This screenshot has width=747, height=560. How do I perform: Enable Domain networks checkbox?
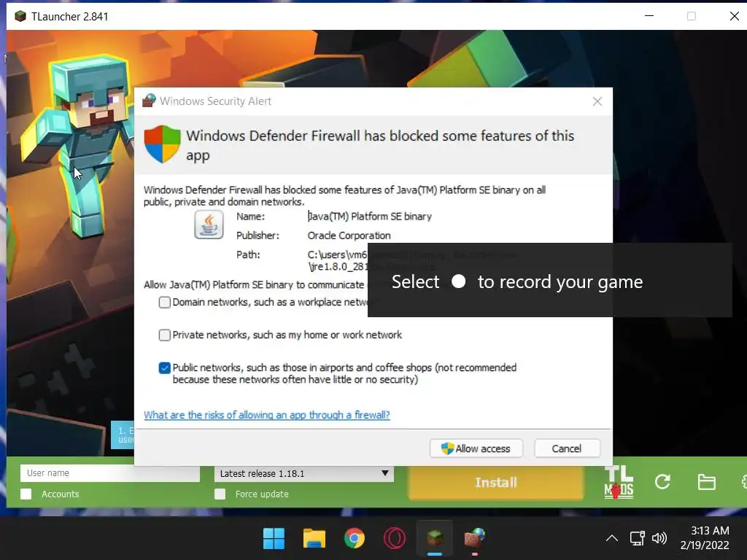click(164, 303)
